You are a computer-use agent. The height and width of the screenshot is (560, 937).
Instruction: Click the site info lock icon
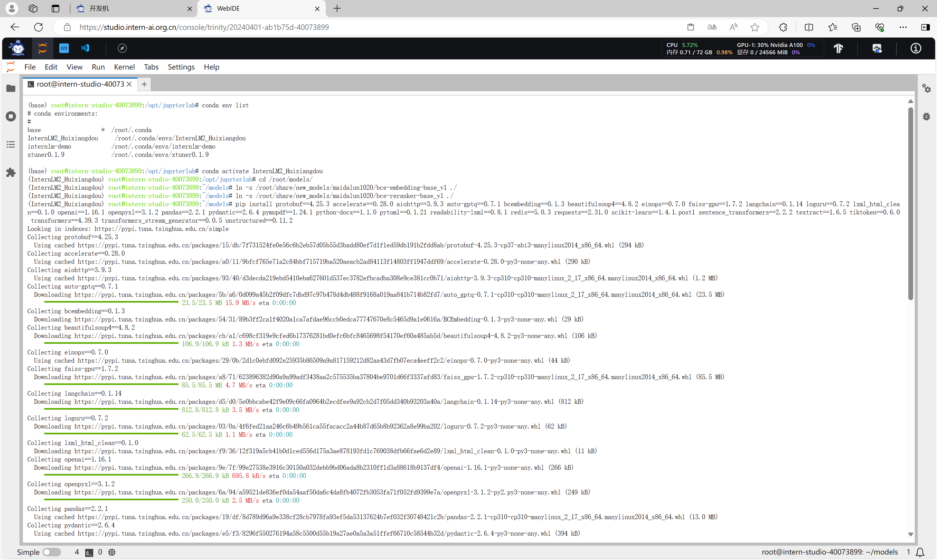[67, 27]
